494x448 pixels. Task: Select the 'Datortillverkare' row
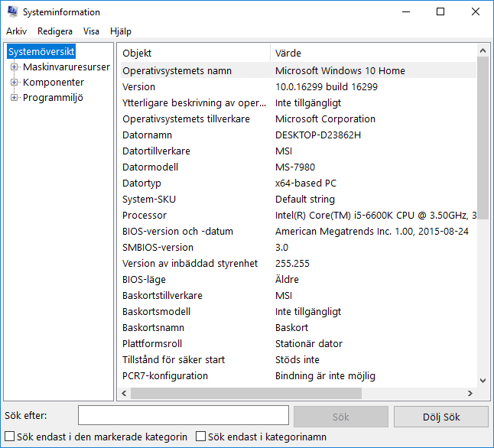tap(298, 151)
